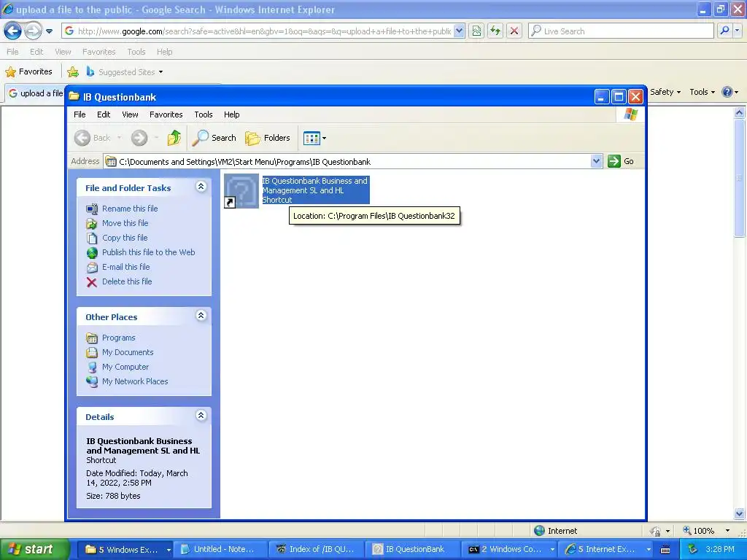Collapse the Other Places panel

click(201, 316)
